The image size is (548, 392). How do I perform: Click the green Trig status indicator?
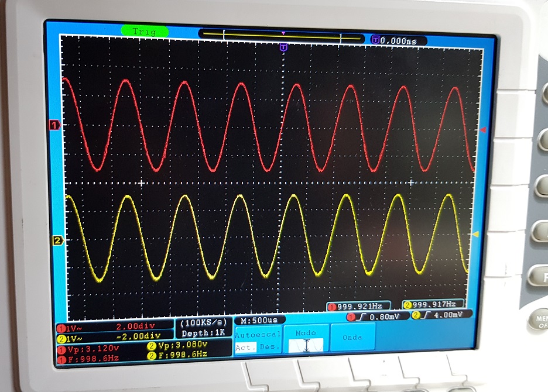click(x=145, y=32)
